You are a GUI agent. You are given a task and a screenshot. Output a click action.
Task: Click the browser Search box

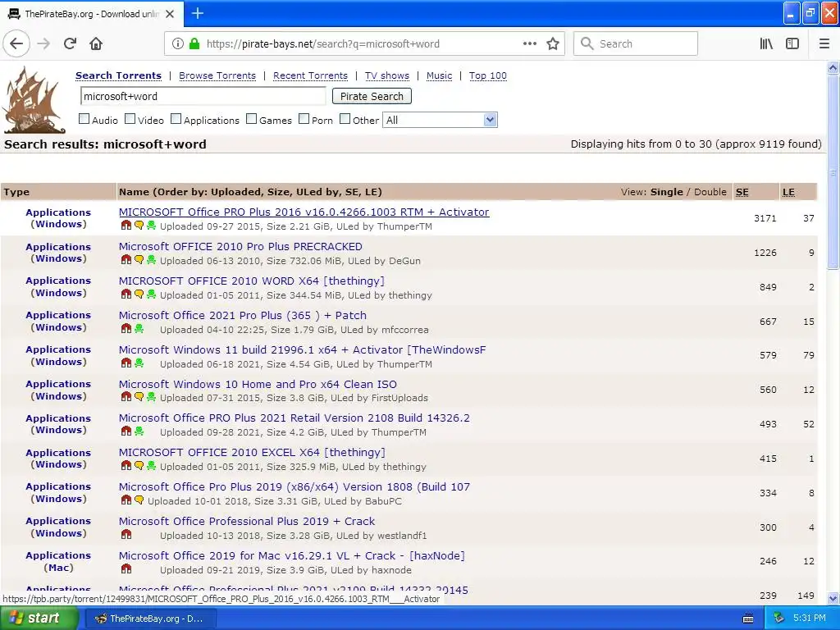[x=636, y=43]
